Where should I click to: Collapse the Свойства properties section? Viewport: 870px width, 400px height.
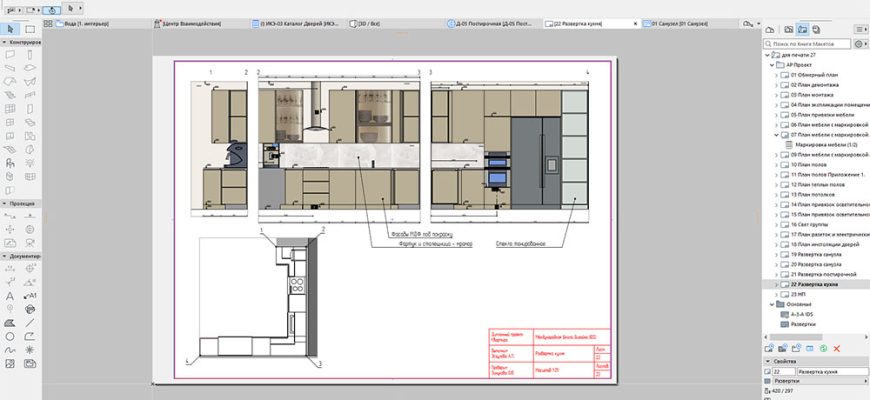click(x=768, y=360)
